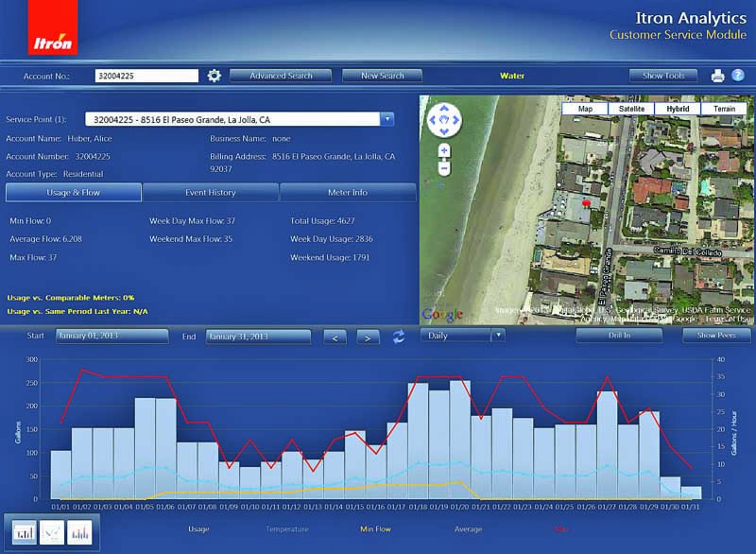The width and height of the screenshot is (756, 554).
Task: Click 'Weekend Max Flow: 35' value
Action: pos(191,238)
